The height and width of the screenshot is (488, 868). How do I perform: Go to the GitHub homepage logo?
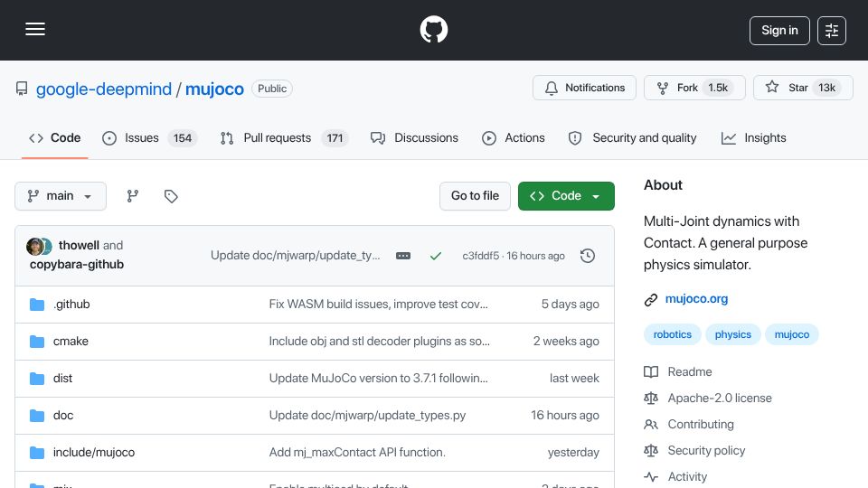[x=433, y=29]
